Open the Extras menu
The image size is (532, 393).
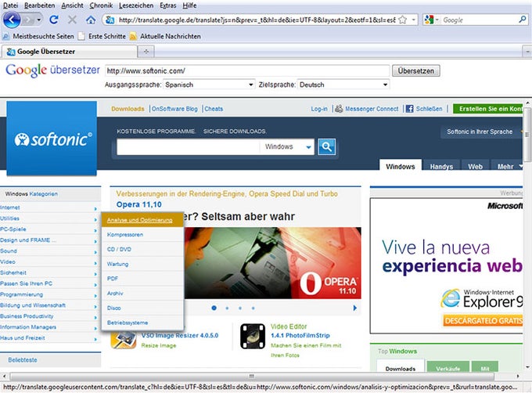pos(168,5)
